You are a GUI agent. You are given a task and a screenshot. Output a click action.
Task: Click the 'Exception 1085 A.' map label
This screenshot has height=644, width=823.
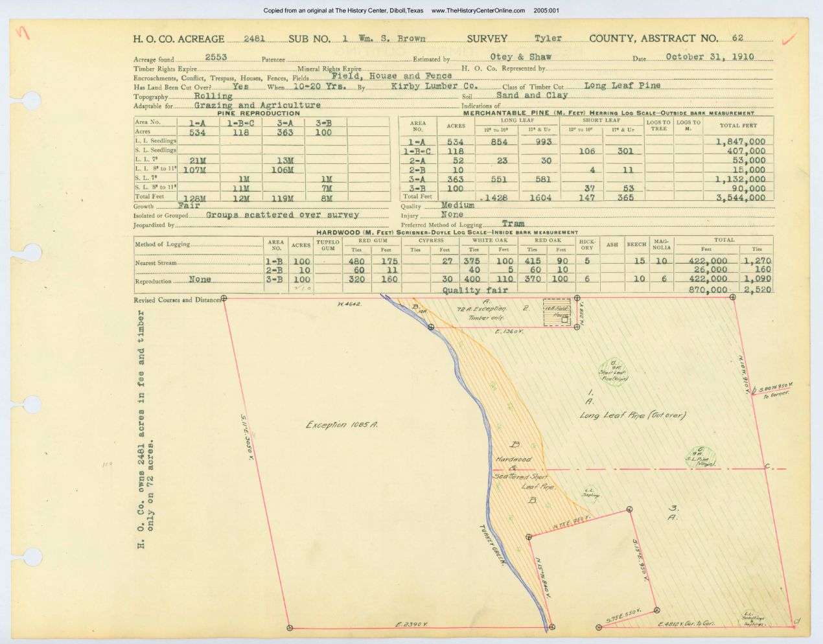pos(342,425)
